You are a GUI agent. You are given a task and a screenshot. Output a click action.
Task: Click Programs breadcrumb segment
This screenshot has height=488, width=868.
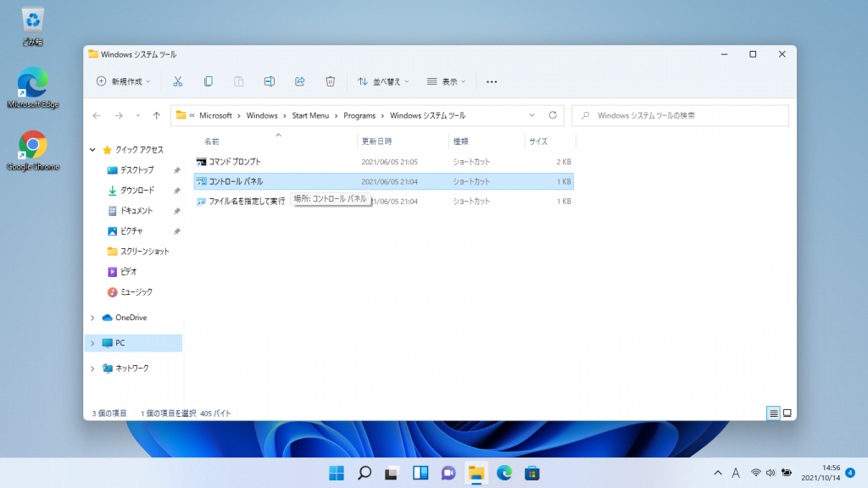point(359,115)
